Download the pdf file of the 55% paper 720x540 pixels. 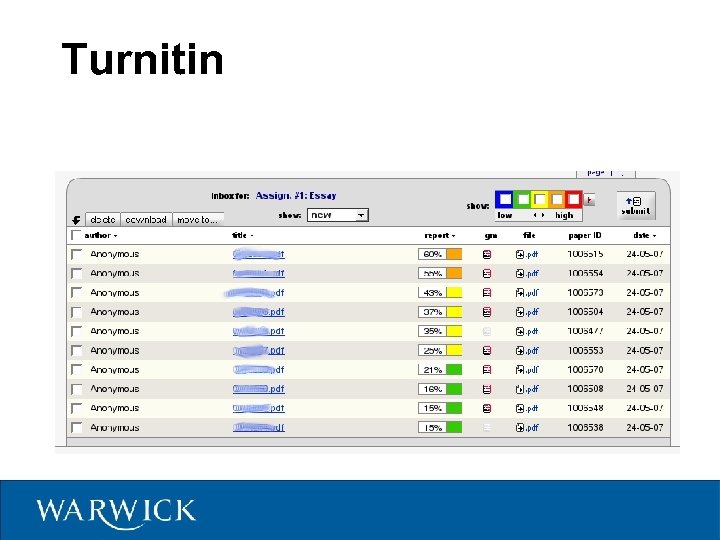pyautogui.click(x=527, y=273)
